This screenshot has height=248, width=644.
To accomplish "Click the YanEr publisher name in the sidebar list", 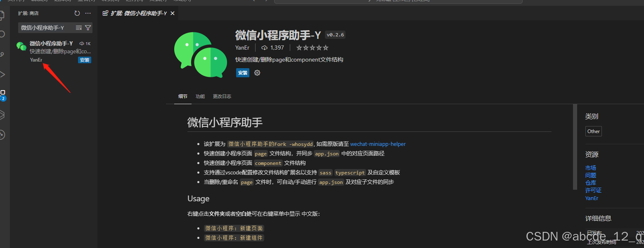I will (x=36, y=60).
